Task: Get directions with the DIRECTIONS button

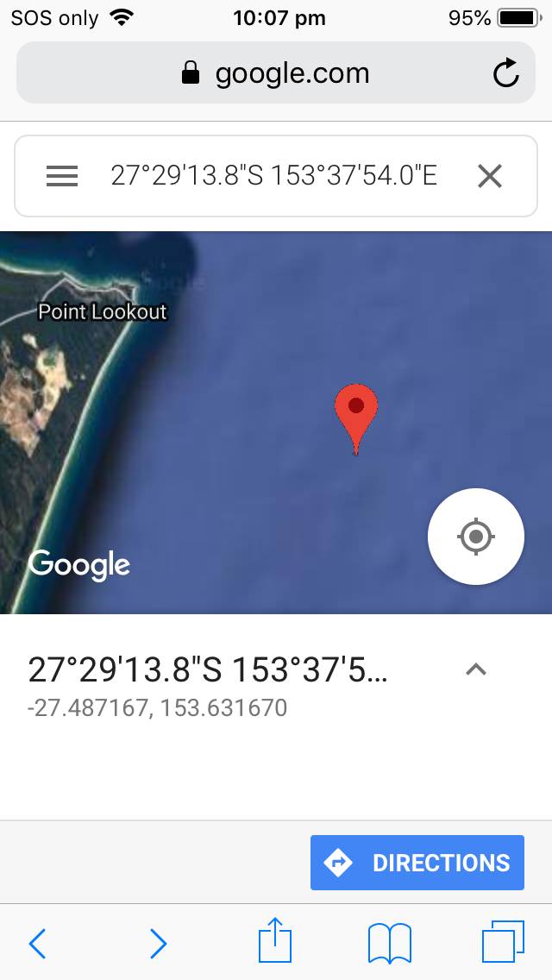Action: pyautogui.click(x=417, y=863)
